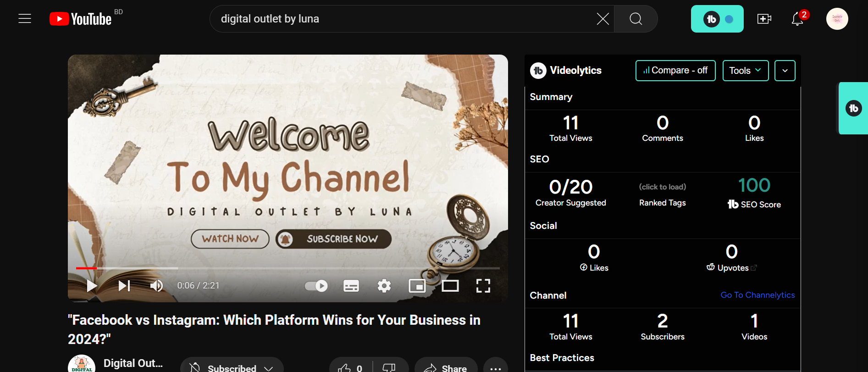Click 11 Total Views in Summary
This screenshot has width=868, height=372.
(x=571, y=128)
